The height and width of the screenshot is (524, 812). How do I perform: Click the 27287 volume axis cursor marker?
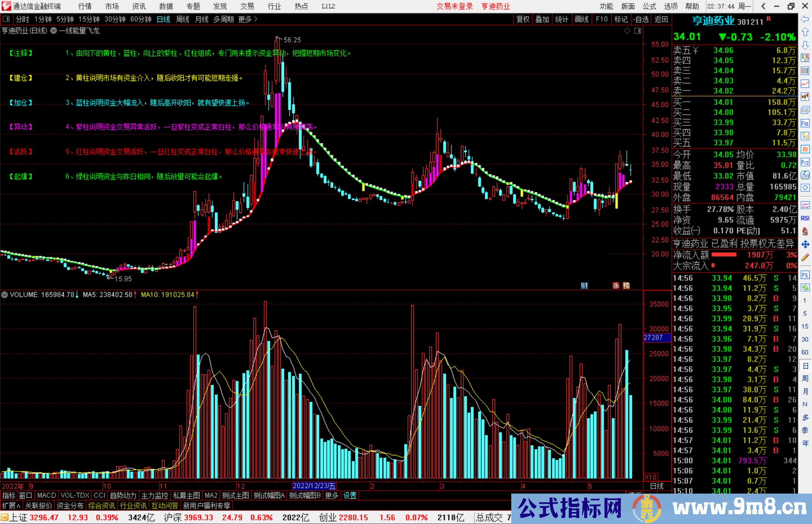[x=657, y=338]
